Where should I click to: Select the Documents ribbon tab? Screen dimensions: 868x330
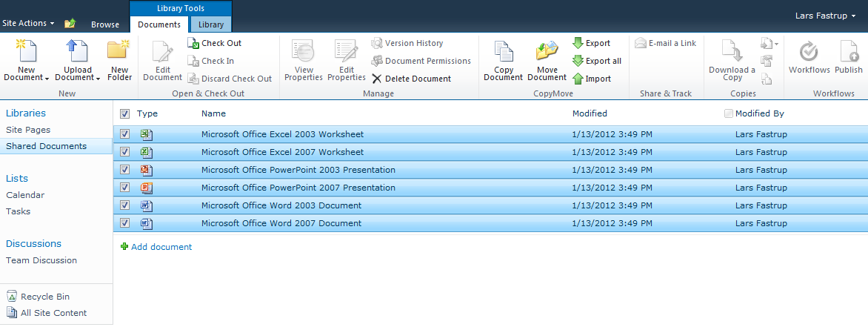(159, 24)
